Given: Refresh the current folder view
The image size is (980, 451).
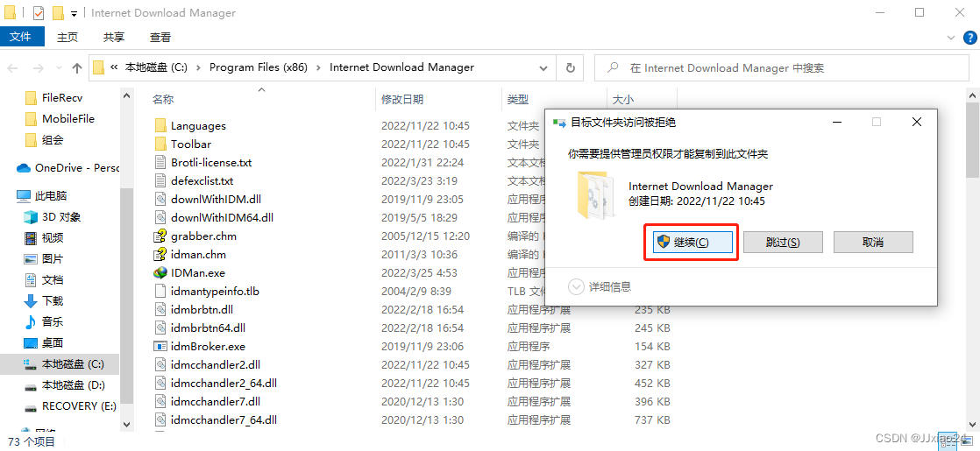Looking at the screenshot, I should [x=570, y=67].
